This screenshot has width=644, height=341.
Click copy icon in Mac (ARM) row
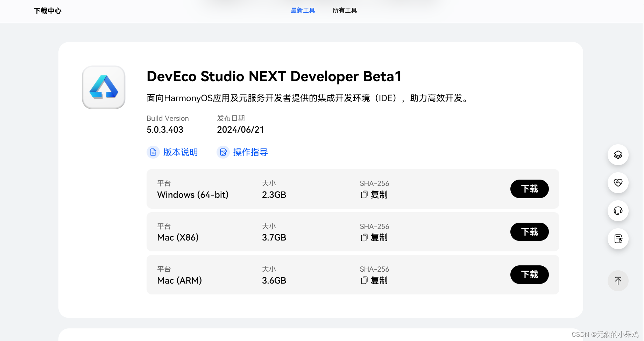pos(364,280)
